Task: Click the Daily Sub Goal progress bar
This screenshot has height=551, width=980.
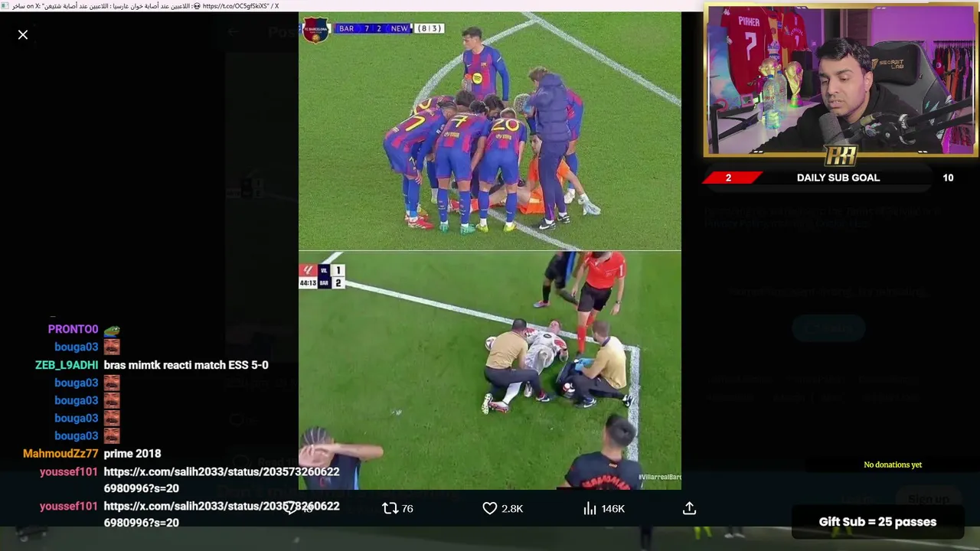Action: pos(840,178)
